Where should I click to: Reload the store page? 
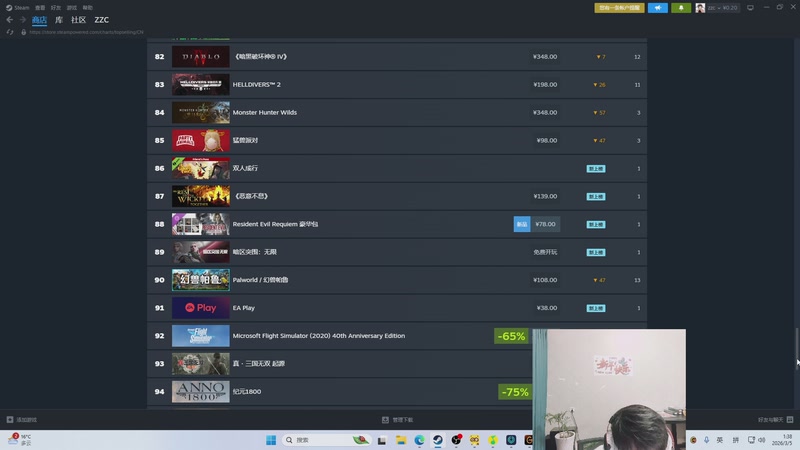(10, 32)
